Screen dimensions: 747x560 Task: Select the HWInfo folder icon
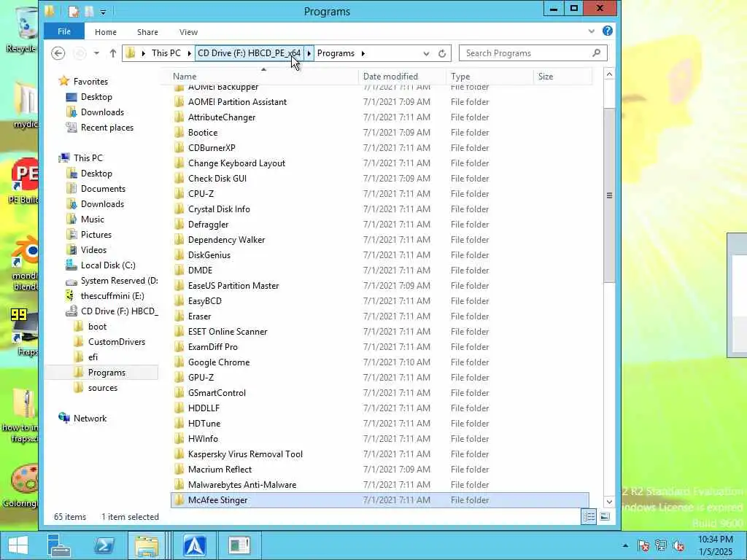click(x=179, y=438)
